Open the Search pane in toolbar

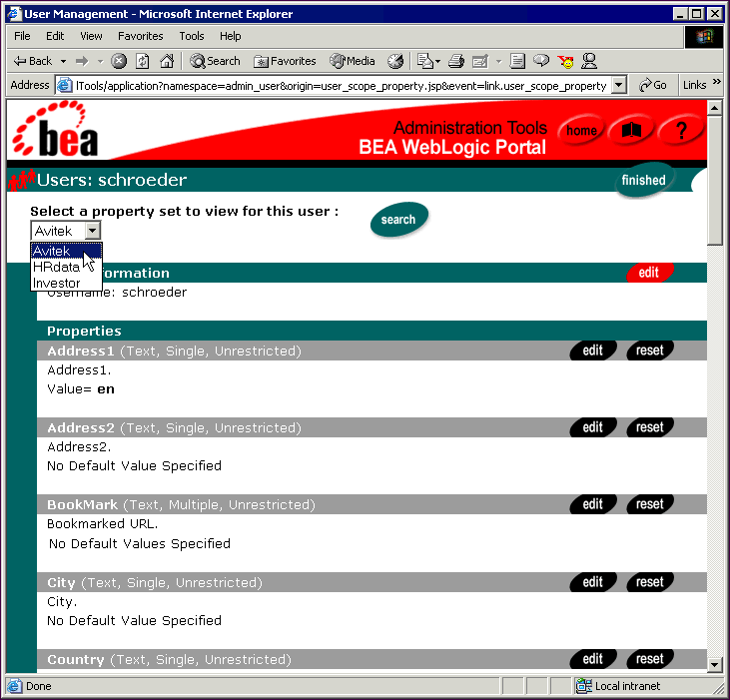coord(215,61)
